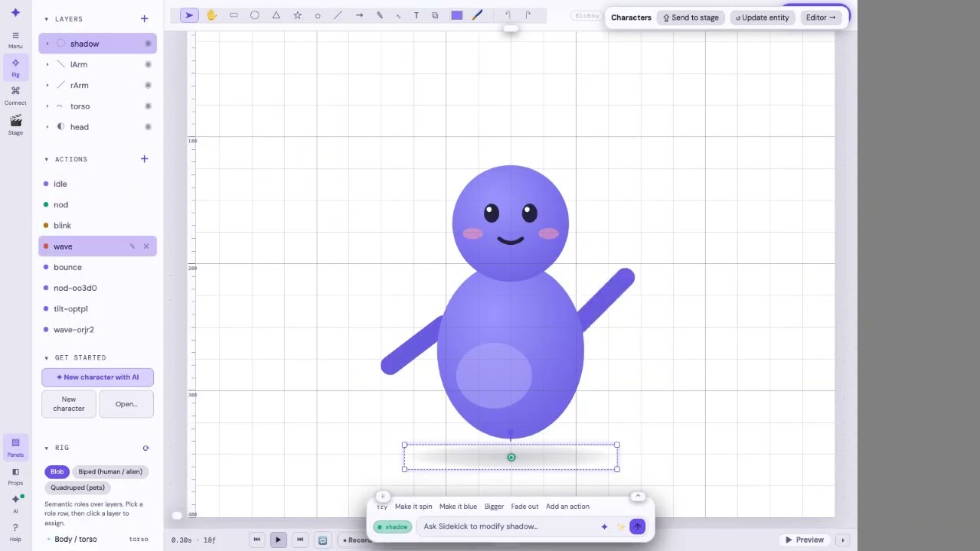The width and height of the screenshot is (980, 551).
Task: Select the star shape tool
Action: [298, 15]
